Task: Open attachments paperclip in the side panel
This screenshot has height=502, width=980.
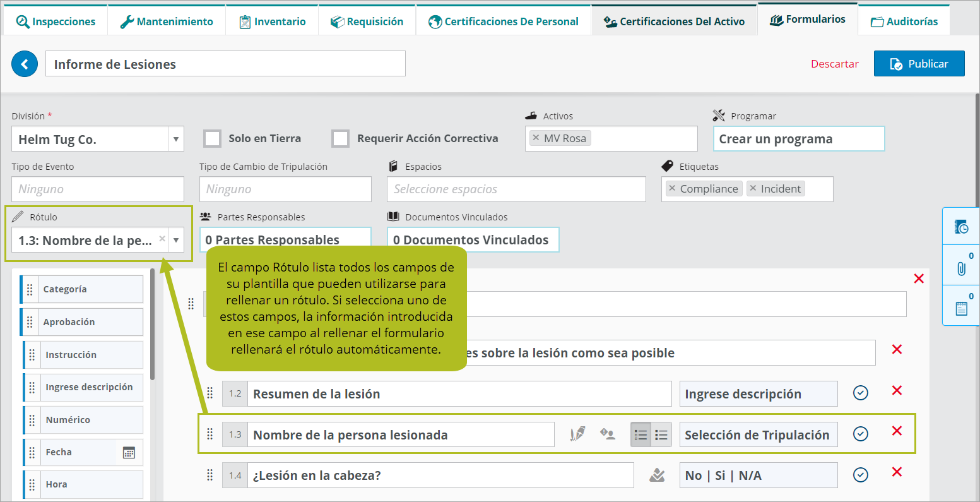Action: [961, 267]
